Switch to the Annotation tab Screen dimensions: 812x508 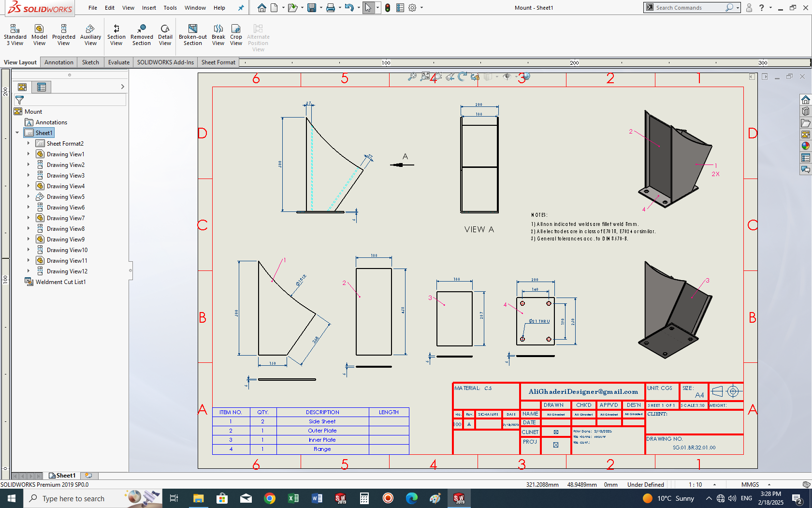click(x=59, y=62)
